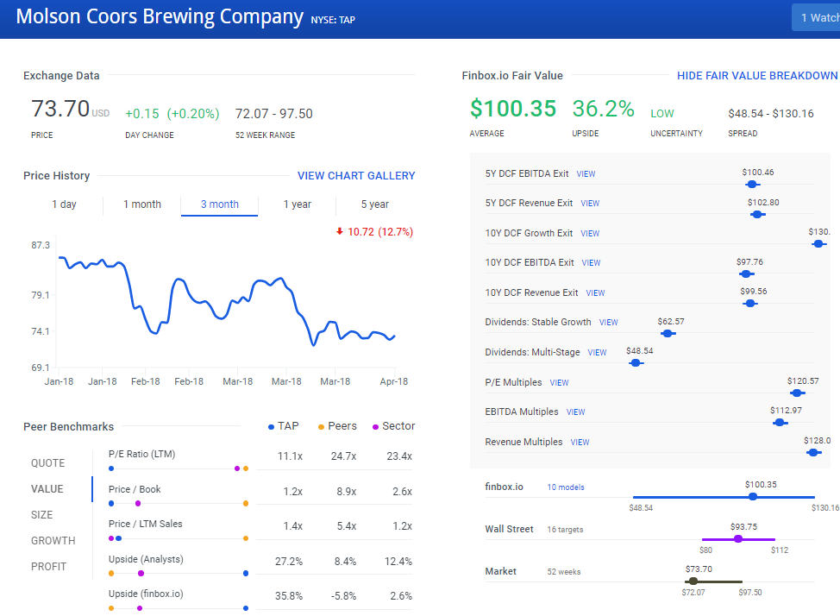This screenshot has width=840, height=616.
Task: Click the LOW uncertainty value
Action: tap(662, 114)
